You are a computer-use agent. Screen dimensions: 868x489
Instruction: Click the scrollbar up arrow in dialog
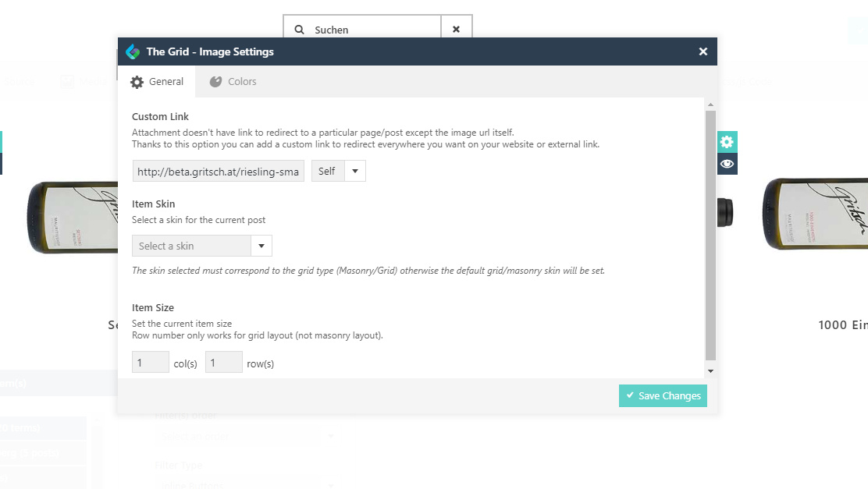pos(710,105)
